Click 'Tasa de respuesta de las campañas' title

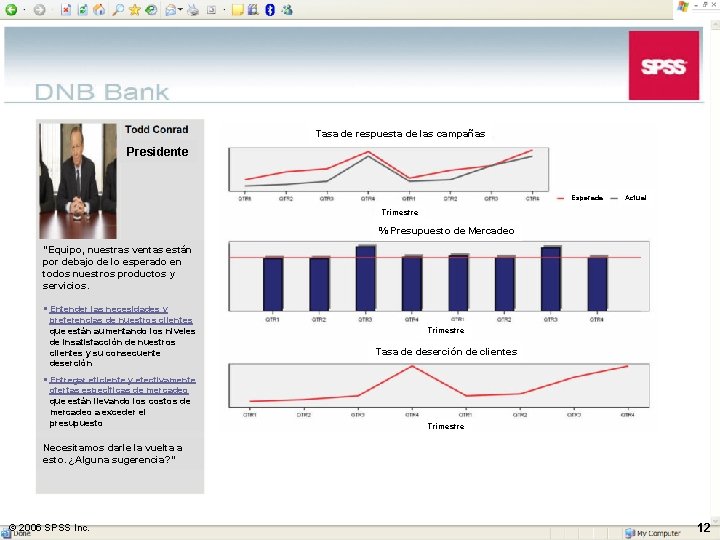[x=400, y=134]
